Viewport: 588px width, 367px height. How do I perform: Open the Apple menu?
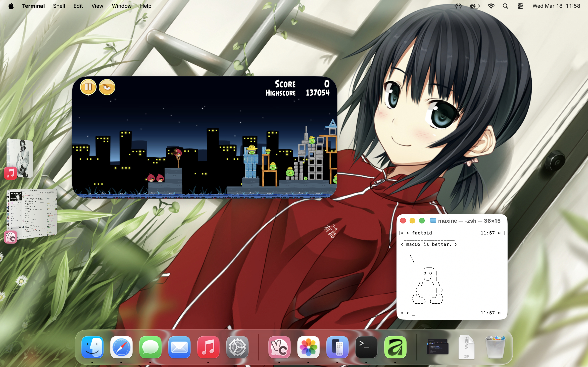click(11, 6)
